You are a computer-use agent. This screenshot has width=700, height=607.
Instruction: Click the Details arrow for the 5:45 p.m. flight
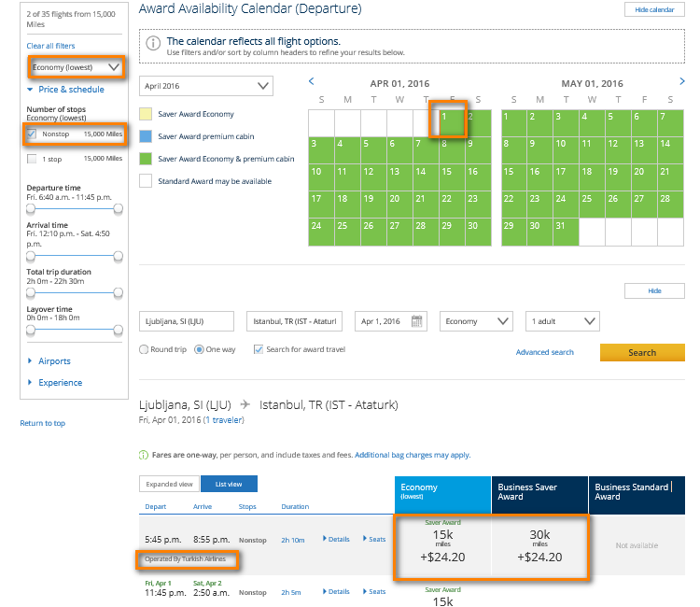[337, 539]
